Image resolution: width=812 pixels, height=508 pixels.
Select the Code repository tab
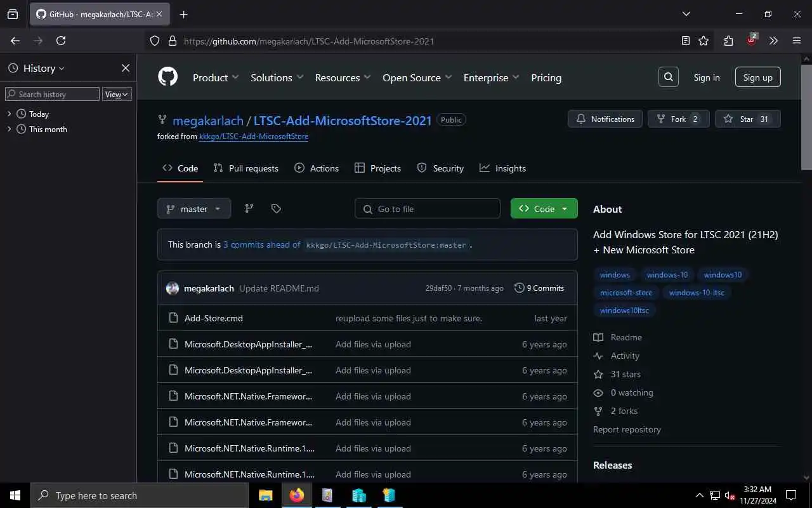180,168
